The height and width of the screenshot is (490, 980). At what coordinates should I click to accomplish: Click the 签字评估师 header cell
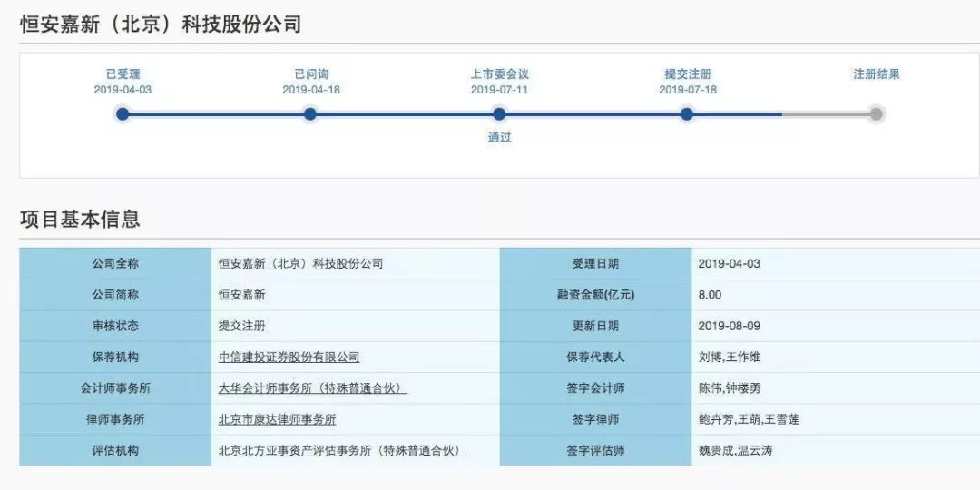(595, 451)
